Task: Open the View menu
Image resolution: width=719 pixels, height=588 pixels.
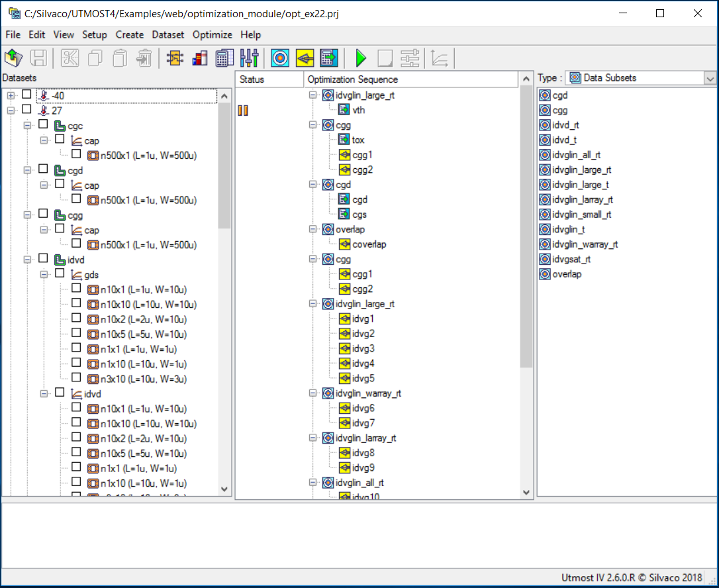Action: pos(64,35)
